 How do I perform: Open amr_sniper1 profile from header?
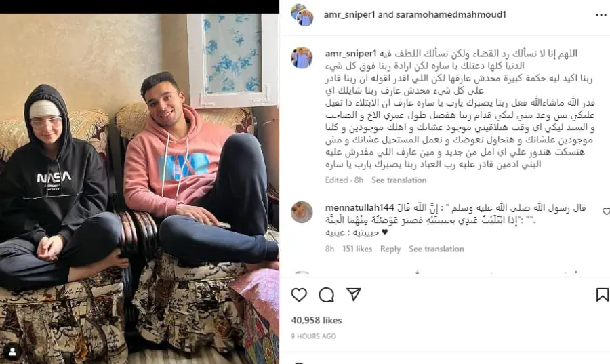(x=349, y=14)
